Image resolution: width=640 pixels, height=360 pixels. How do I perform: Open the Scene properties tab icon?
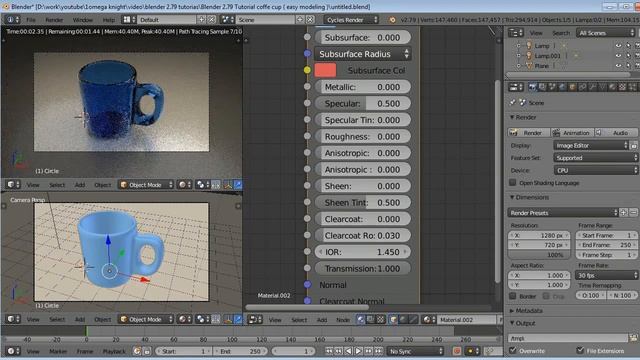pos(552,87)
